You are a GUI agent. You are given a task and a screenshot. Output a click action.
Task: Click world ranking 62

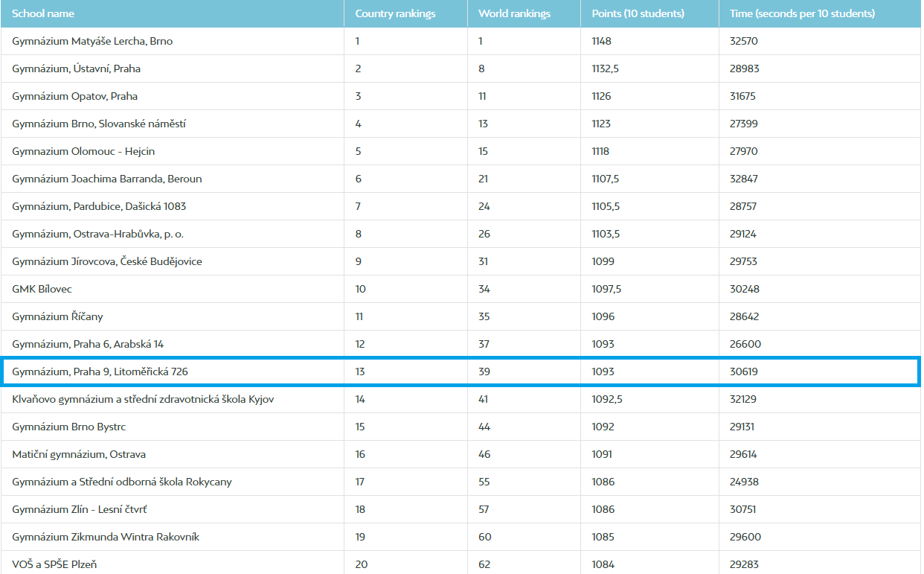(x=484, y=564)
